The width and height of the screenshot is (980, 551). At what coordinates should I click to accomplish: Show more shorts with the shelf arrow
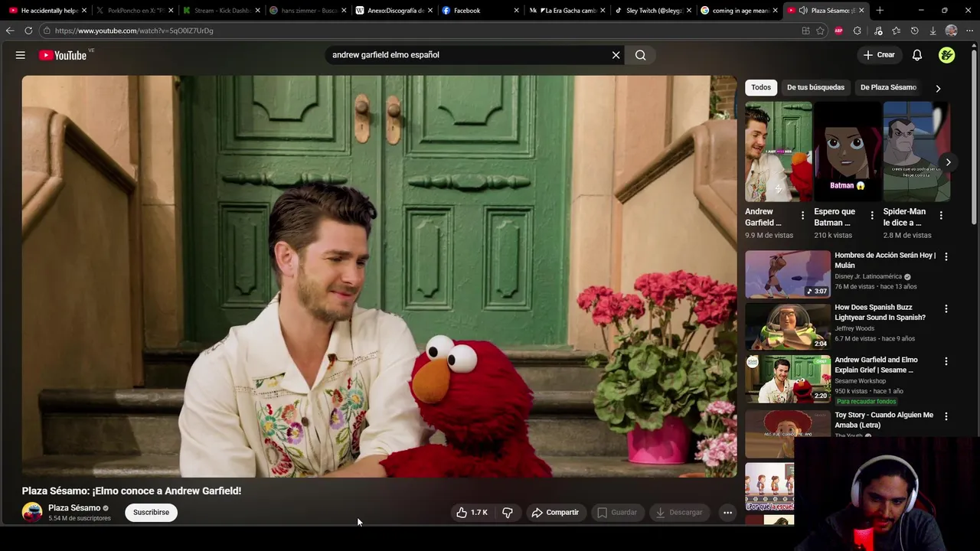point(948,162)
